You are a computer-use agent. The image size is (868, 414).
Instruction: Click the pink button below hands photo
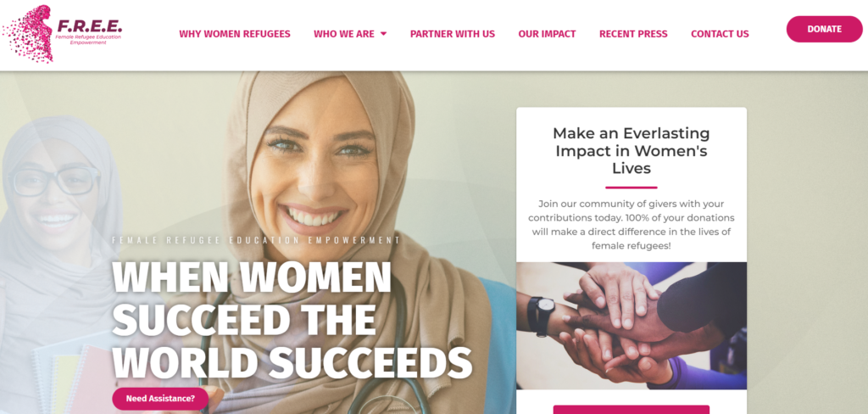[x=631, y=410]
